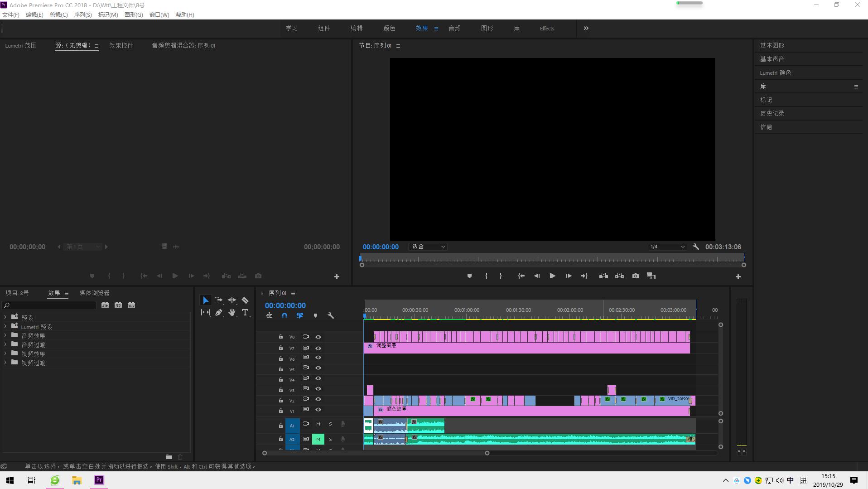Click the Program monitor playhead scrubber

[x=361, y=259]
